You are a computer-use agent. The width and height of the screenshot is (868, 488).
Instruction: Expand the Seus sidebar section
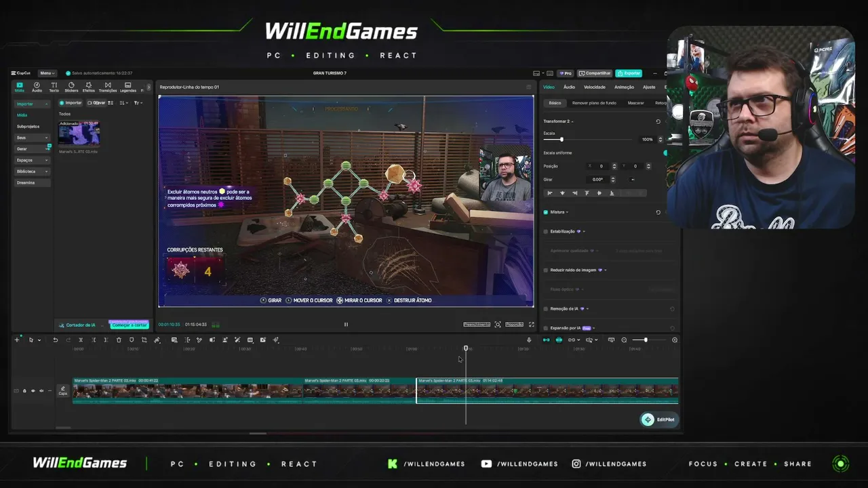click(33, 138)
